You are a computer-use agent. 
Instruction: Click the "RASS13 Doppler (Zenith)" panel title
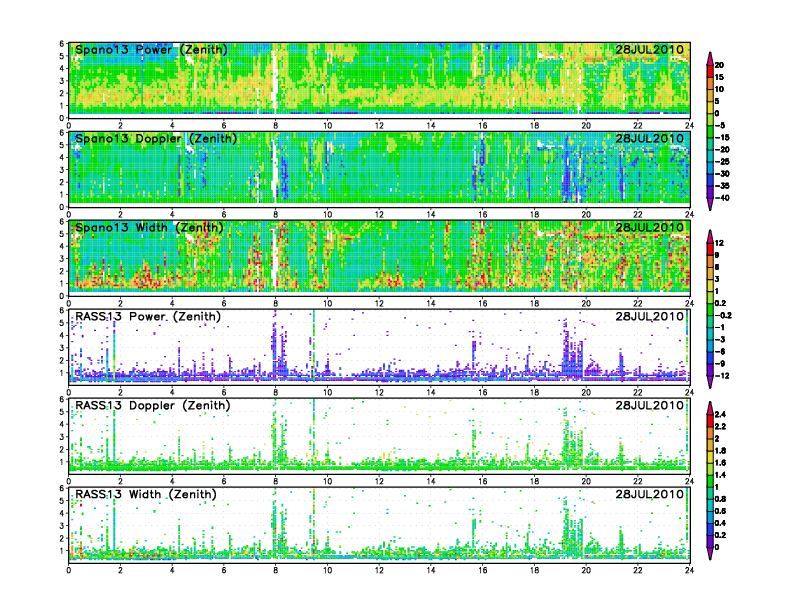coord(153,405)
